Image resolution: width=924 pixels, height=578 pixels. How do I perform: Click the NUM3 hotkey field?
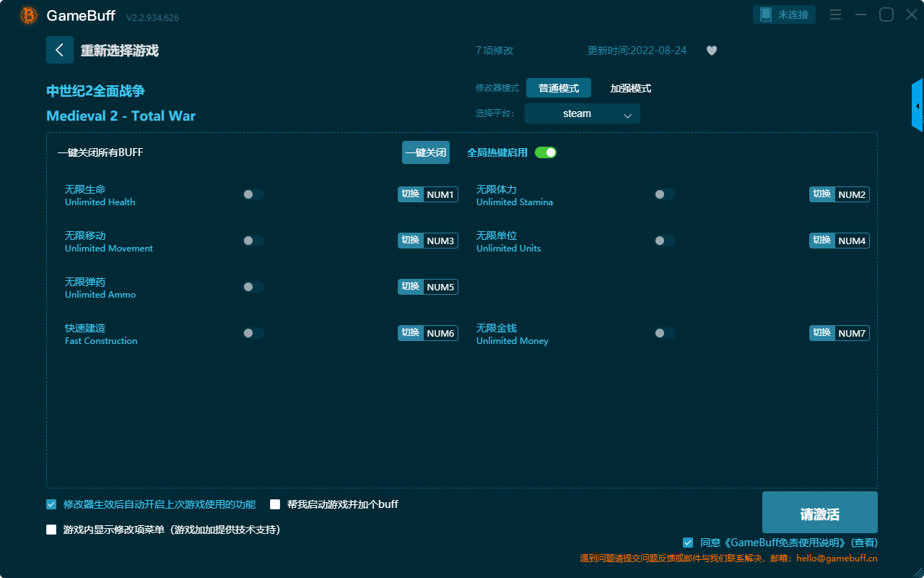point(440,241)
